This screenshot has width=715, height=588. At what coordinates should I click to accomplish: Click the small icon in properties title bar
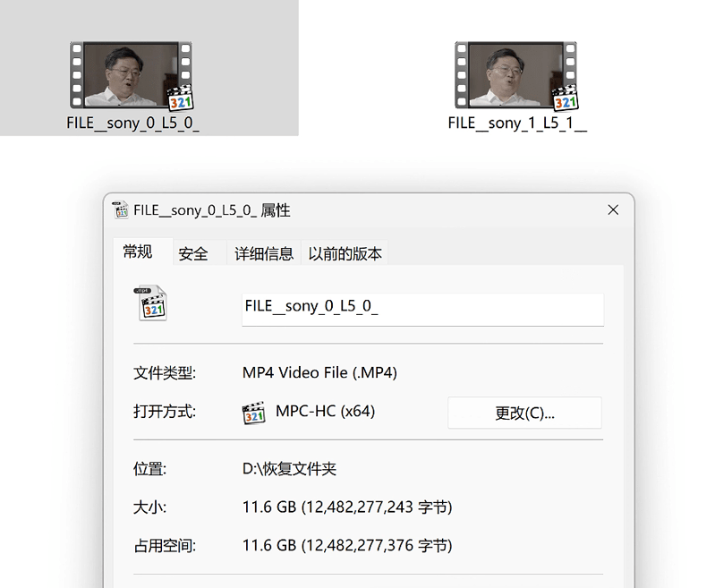pyautogui.click(x=121, y=210)
